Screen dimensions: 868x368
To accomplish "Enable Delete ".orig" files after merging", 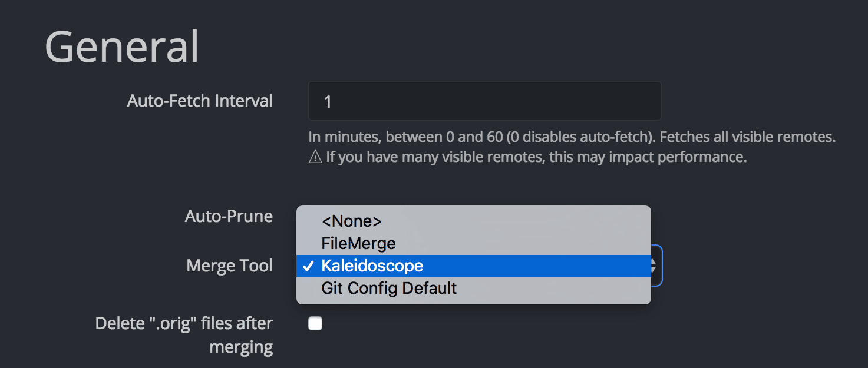I will click(x=315, y=323).
